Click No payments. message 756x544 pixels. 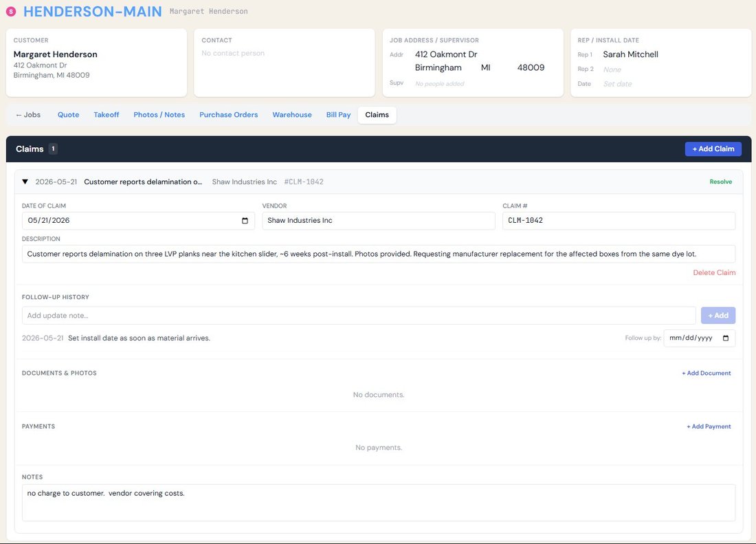tap(379, 448)
